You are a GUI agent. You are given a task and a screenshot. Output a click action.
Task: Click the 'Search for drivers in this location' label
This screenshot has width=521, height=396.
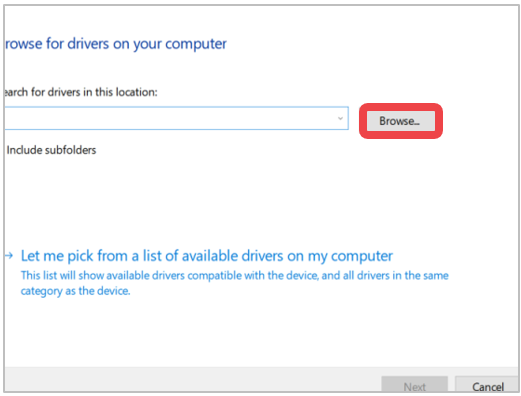coord(81,92)
